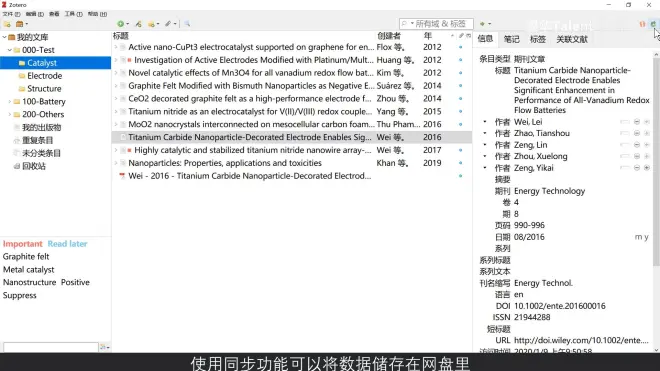Click the Add Item by Identifier wand
This screenshot has height=371, width=660.
click(138, 24)
